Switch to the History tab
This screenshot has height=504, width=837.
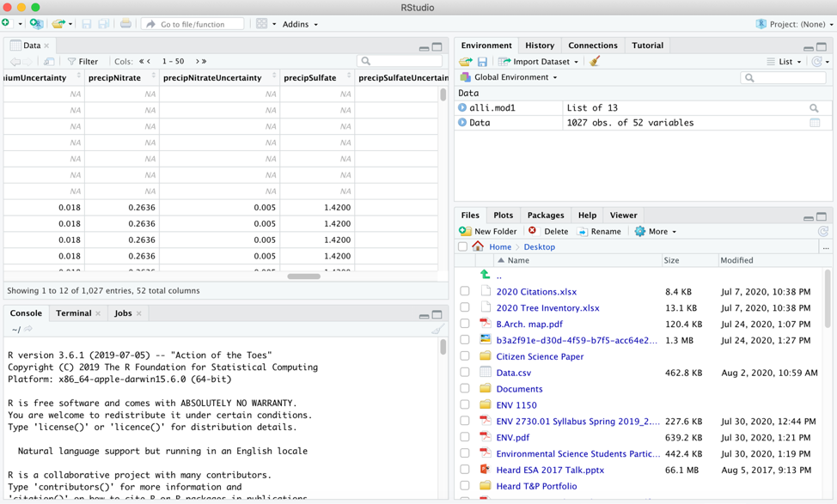click(x=539, y=46)
